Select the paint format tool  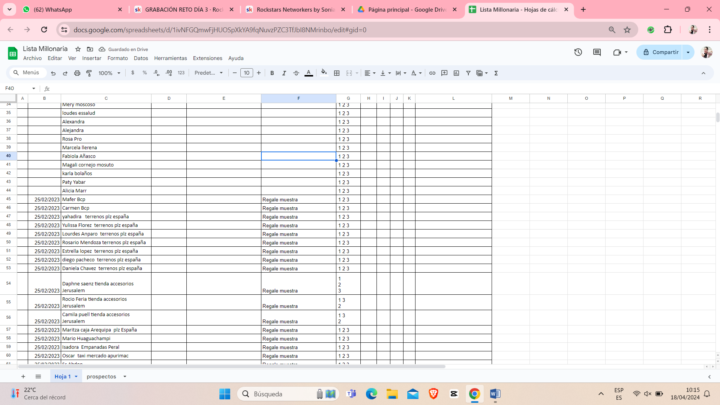click(89, 73)
